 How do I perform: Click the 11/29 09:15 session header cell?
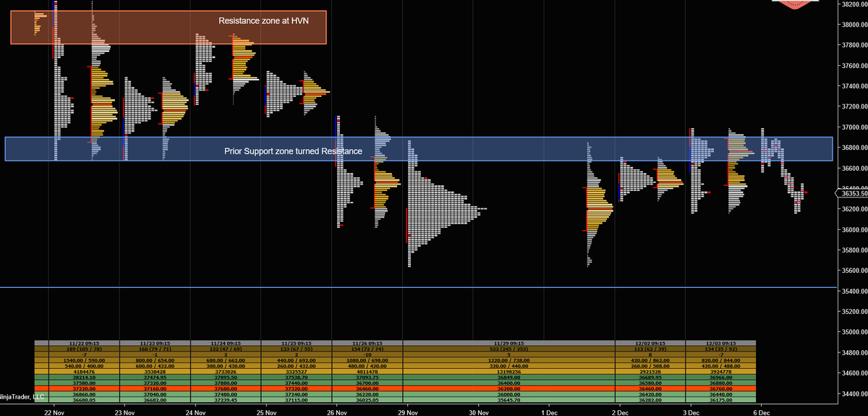point(508,342)
